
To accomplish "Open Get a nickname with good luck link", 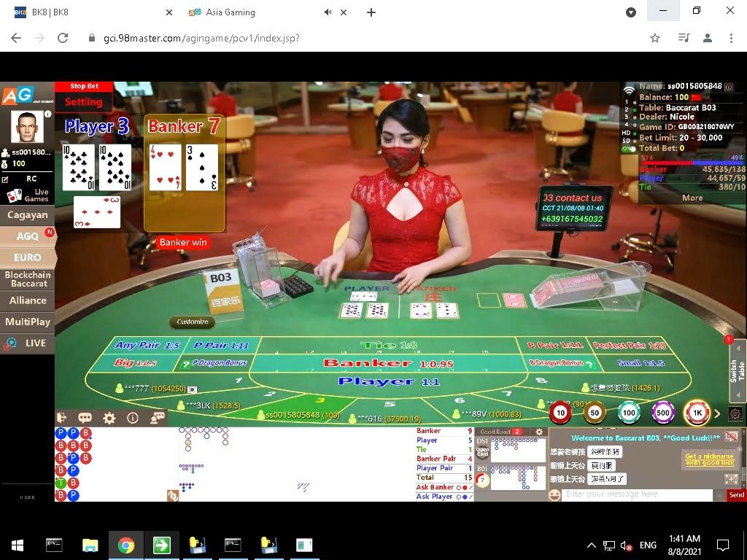I will (709, 459).
